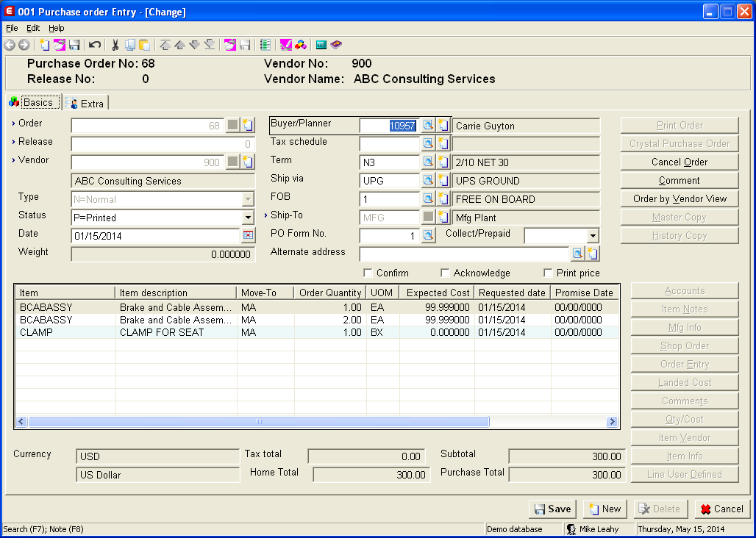Viewport: 756px width, 538px height.
Task: Click the Expected Cost column header
Action: point(438,293)
